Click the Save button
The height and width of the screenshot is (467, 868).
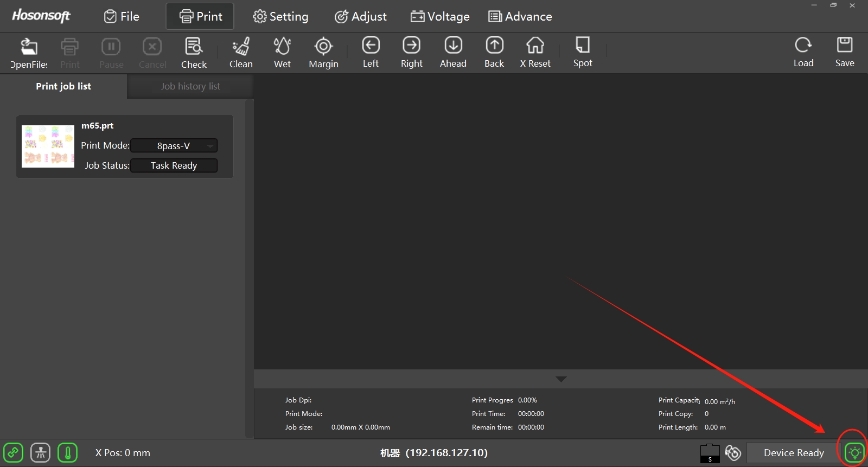coord(844,53)
